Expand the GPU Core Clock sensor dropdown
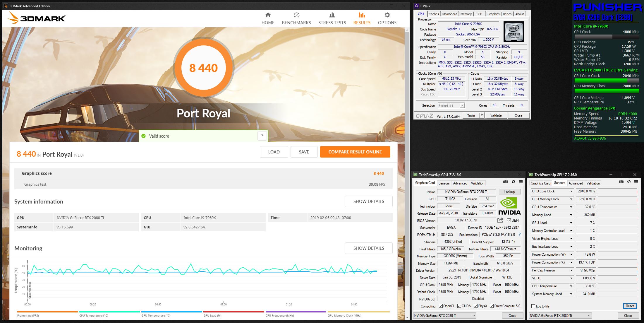 571,191
